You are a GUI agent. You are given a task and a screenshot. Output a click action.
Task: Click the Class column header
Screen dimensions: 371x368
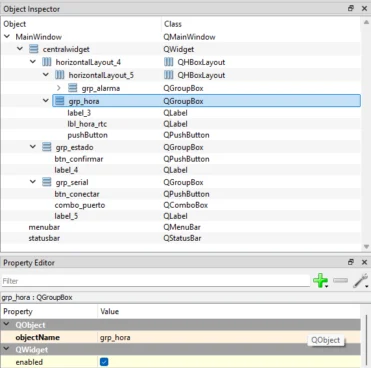(261, 24)
